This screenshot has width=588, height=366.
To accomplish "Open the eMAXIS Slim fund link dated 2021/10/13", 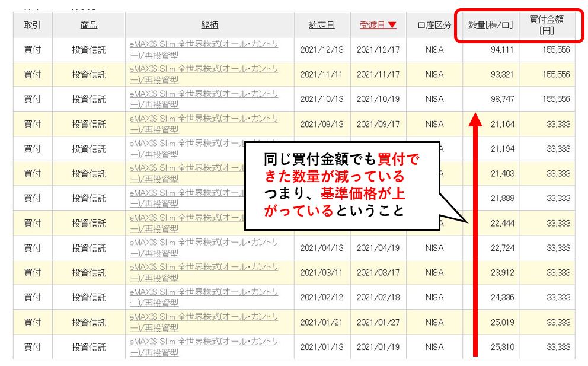I will point(204,99).
